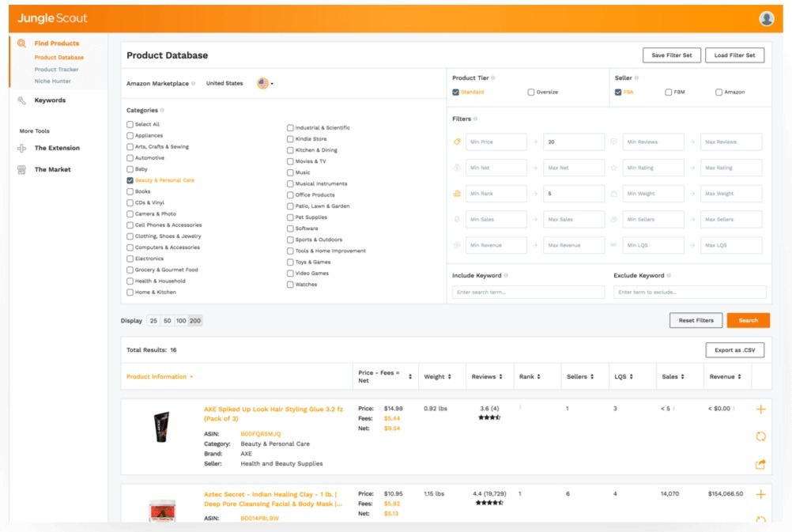This screenshot has height=532, width=792.
Task: Click the price tag icon beside Min Price
Action: pos(457,142)
